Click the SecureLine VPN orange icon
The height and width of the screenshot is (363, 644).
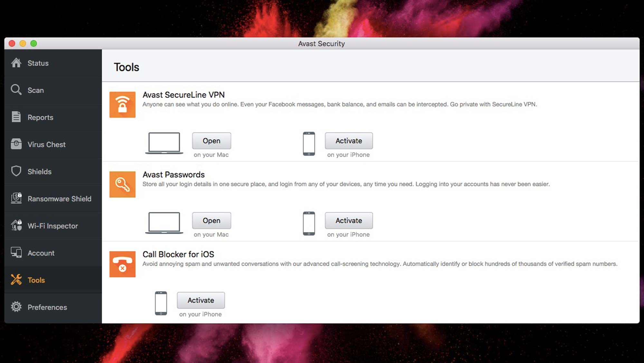point(122,105)
